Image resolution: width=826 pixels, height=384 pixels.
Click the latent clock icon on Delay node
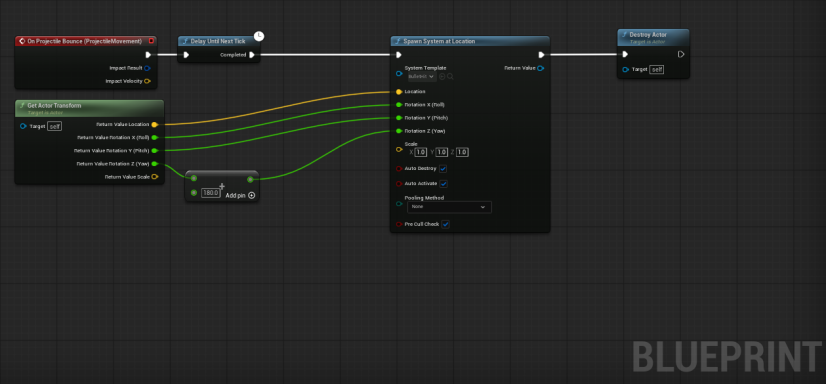tap(259, 36)
